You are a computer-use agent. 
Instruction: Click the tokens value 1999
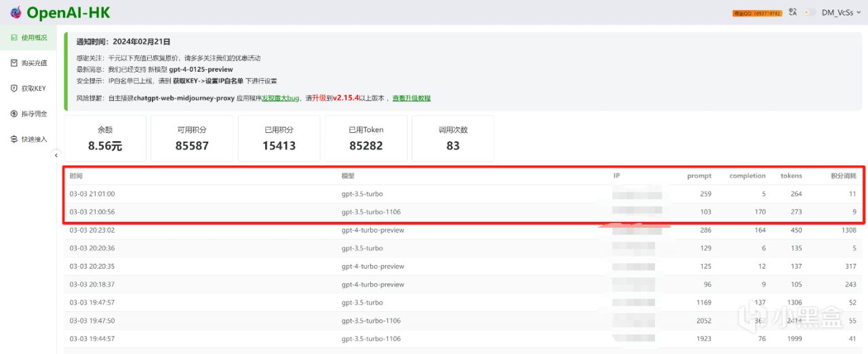pos(794,338)
